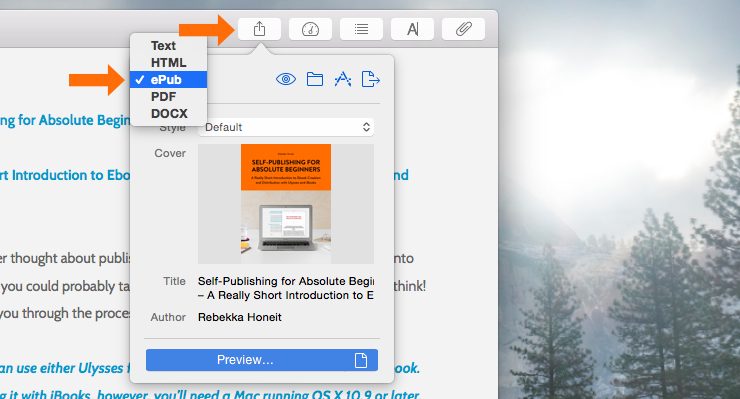Click the page icon on the Preview button
The width and height of the screenshot is (740, 399).
(x=361, y=360)
